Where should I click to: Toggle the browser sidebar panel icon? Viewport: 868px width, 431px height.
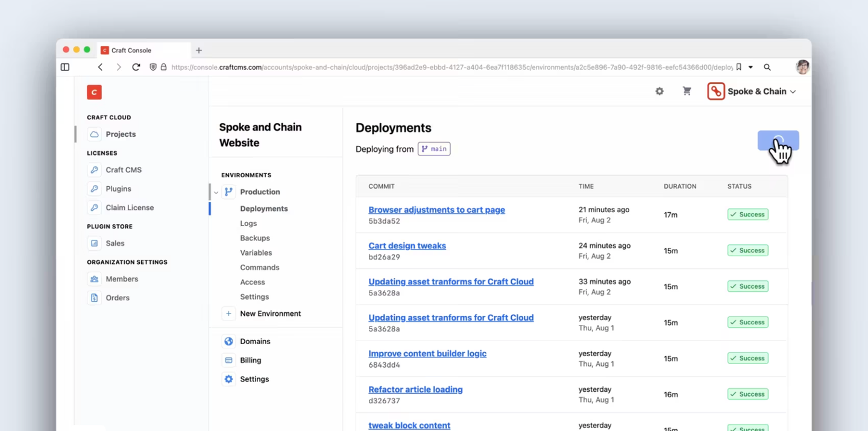click(x=65, y=68)
